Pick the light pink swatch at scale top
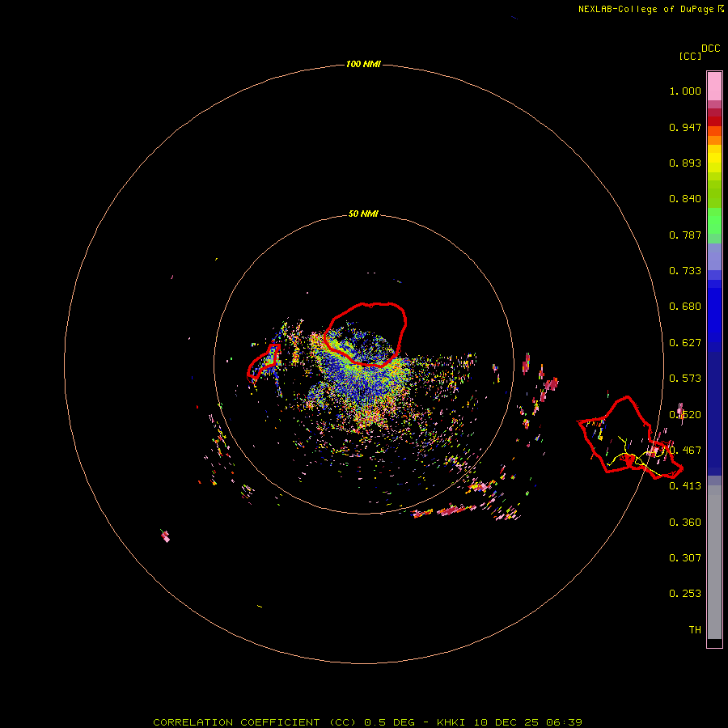 tap(714, 87)
